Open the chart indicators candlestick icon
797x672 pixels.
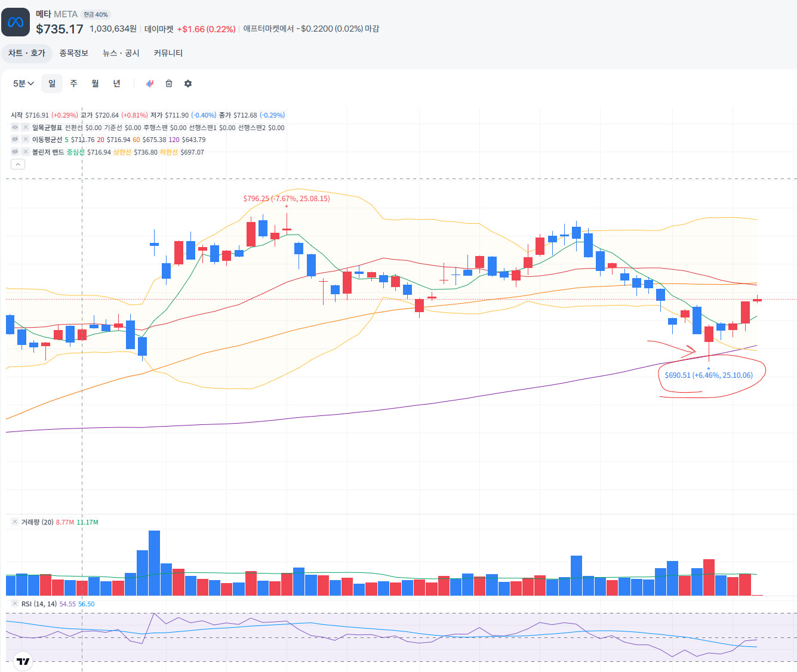(x=150, y=84)
